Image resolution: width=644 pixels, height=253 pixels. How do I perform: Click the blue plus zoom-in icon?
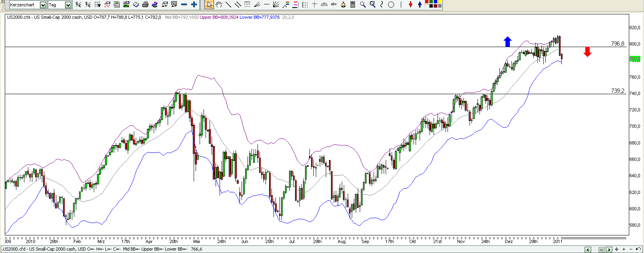pyautogui.click(x=194, y=5)
